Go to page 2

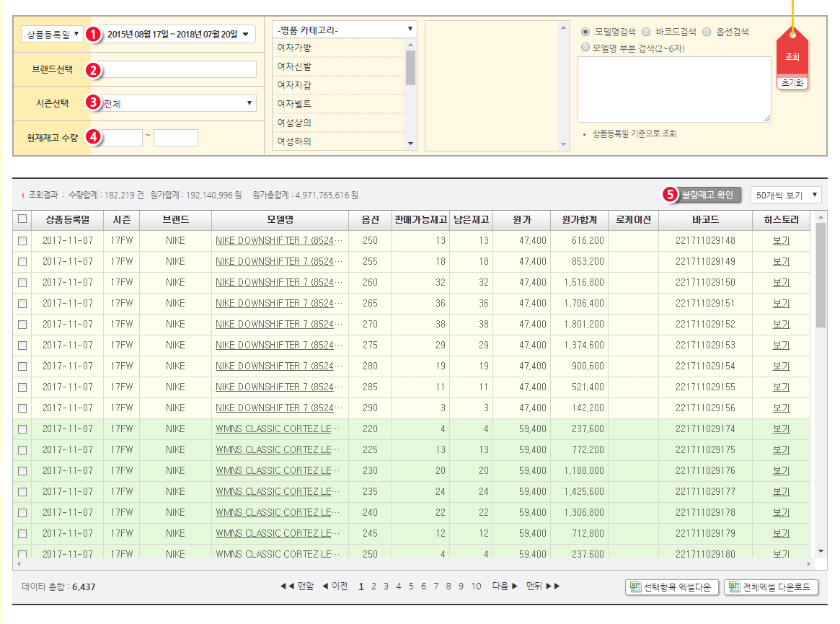click(x=373, y=587)
